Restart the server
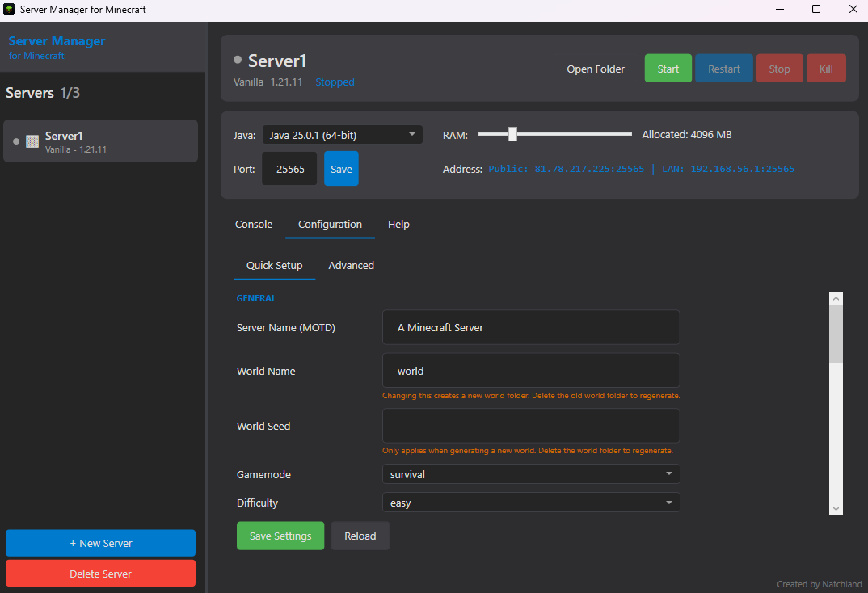This screenshot has height=593, width=868. coord(723,69)
